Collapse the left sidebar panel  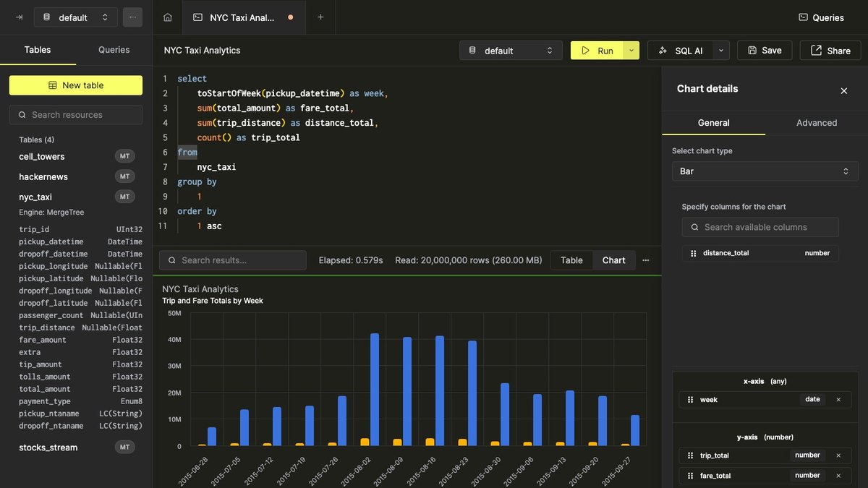coord(19,17)
